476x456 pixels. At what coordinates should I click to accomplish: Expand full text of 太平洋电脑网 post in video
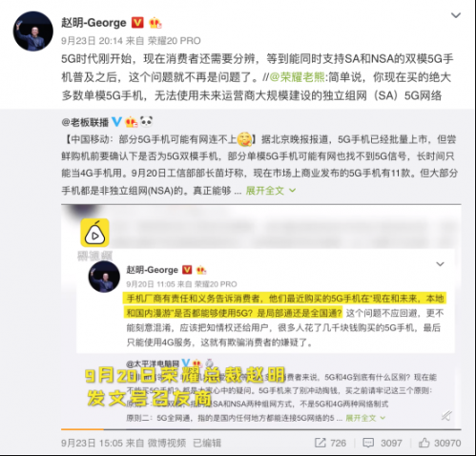click(365, 418)
